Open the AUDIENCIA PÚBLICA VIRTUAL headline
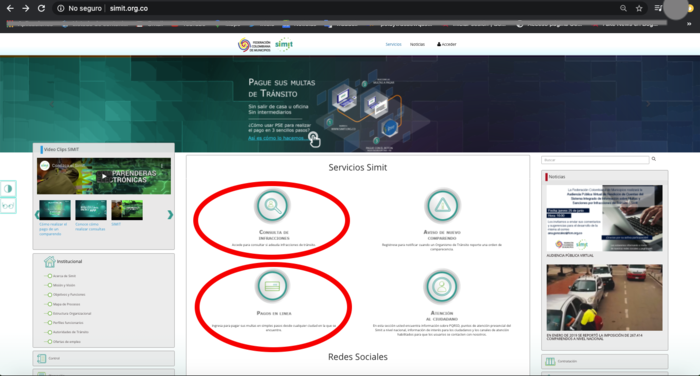Image resolution: width=700 pixels, height=376 pixels. tap(570, 255)
